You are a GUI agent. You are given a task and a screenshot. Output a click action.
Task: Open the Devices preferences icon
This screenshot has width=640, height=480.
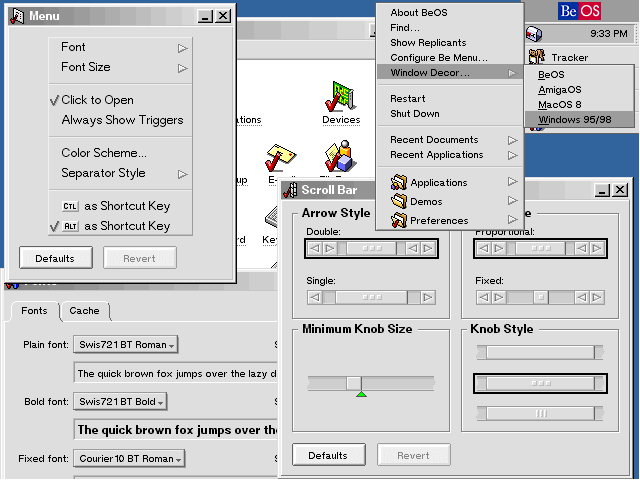[x=341, y=98]
